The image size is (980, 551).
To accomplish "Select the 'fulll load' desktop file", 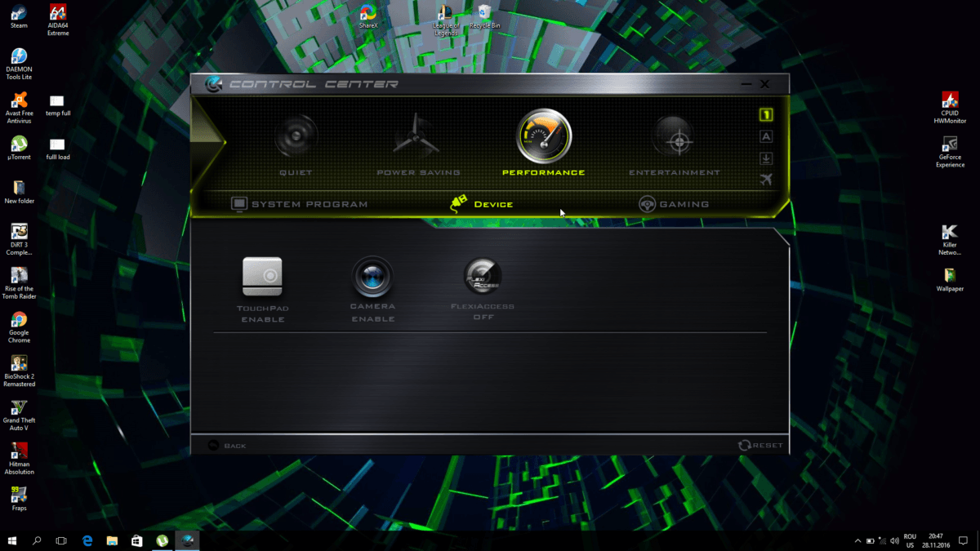I will [58, 149].
